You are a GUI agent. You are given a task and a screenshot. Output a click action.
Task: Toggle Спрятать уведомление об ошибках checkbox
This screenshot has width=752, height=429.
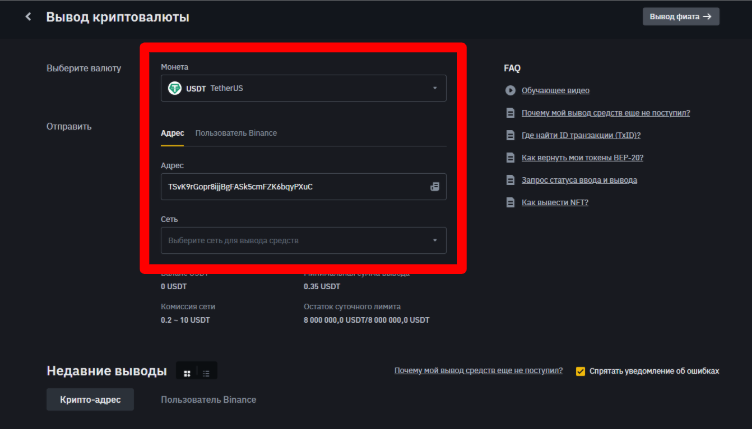coord(580,371)
